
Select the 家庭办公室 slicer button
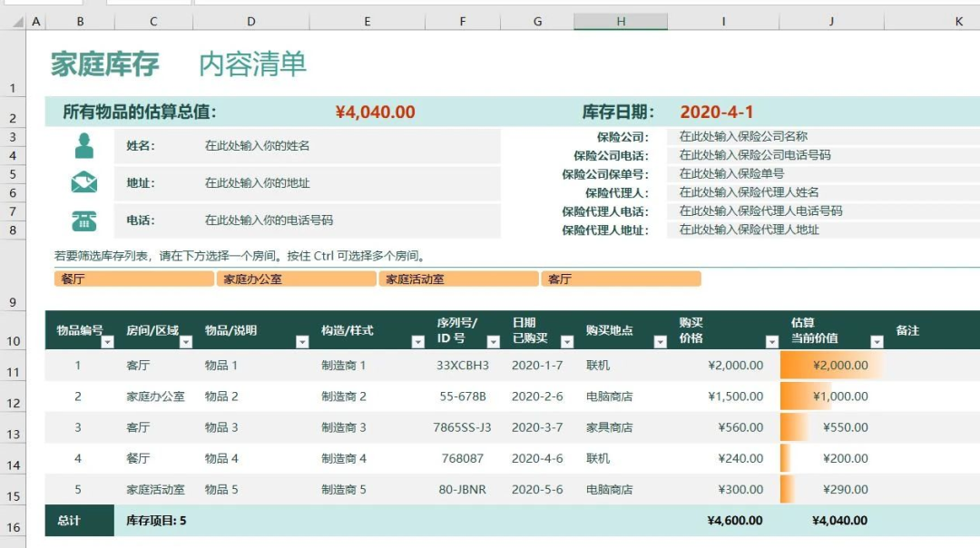(296, 279)
